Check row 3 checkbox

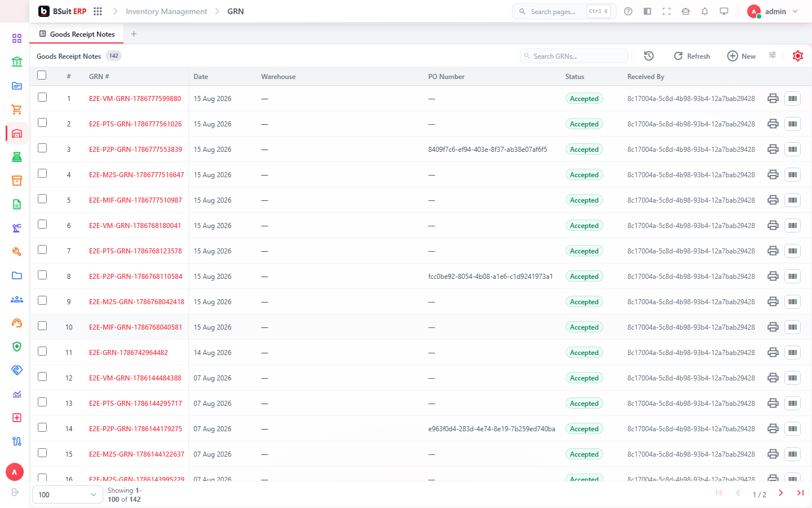42,148
